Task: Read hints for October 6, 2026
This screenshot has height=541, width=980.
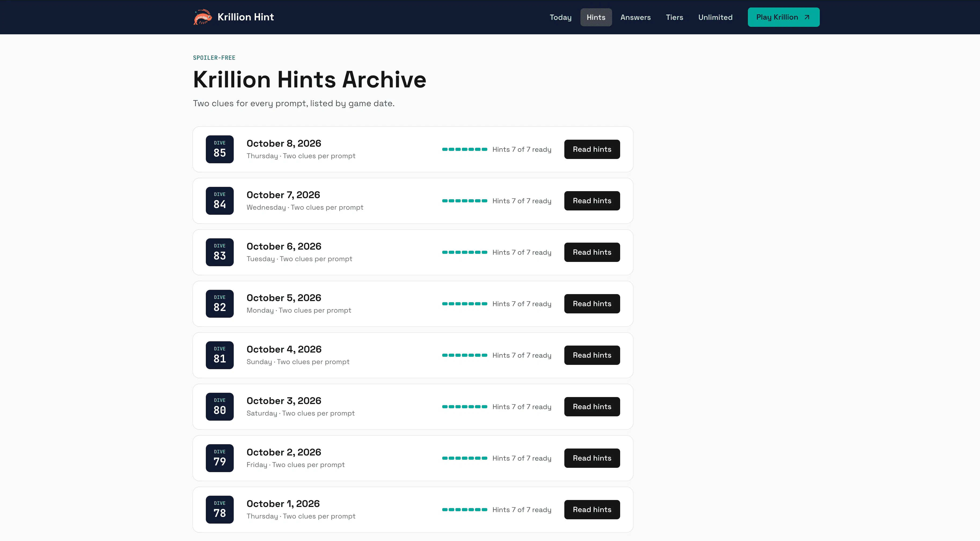Action: pos(592,252)
